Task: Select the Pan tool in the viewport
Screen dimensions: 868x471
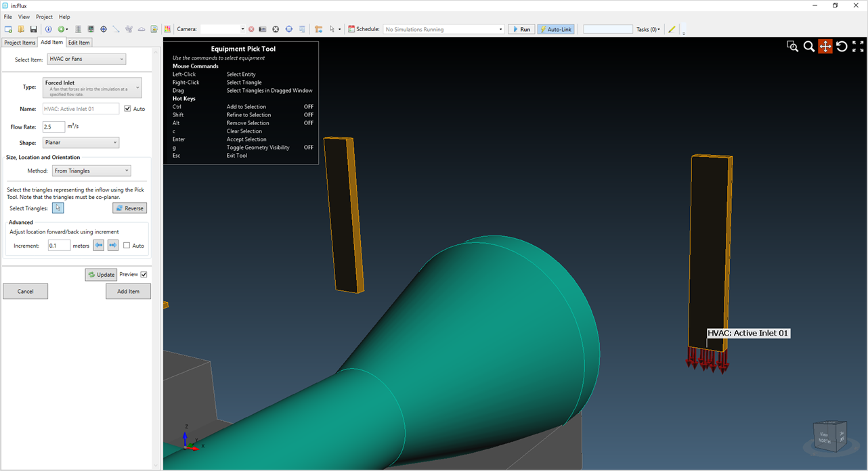Action: (825, 46)
